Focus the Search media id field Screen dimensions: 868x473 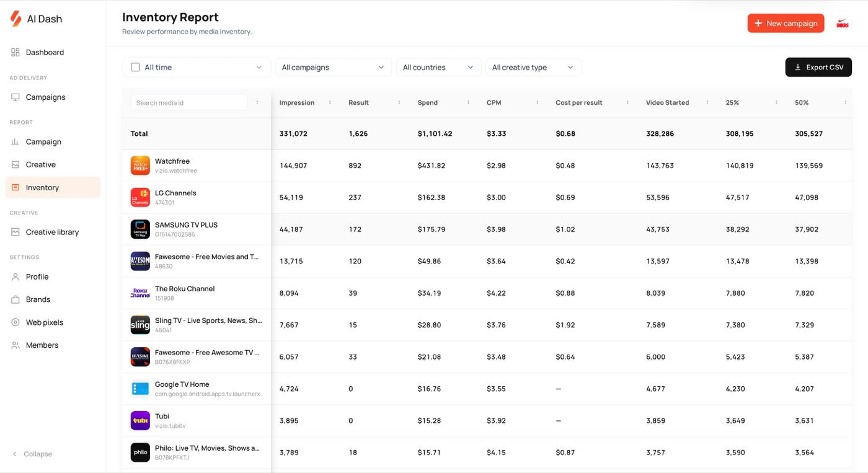click(189, 103)
